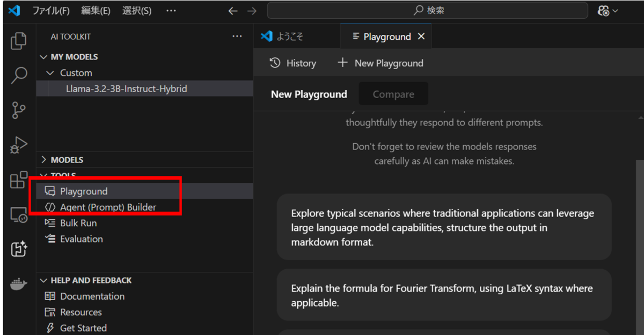Click the History button

coord(293,63)
